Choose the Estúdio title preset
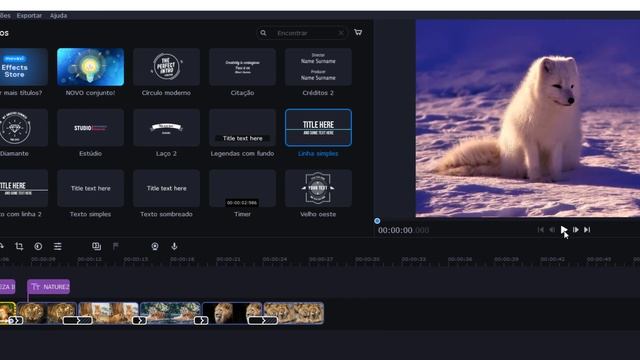The height and width of the screenshot is (360, 640). (x=91, y=127)
